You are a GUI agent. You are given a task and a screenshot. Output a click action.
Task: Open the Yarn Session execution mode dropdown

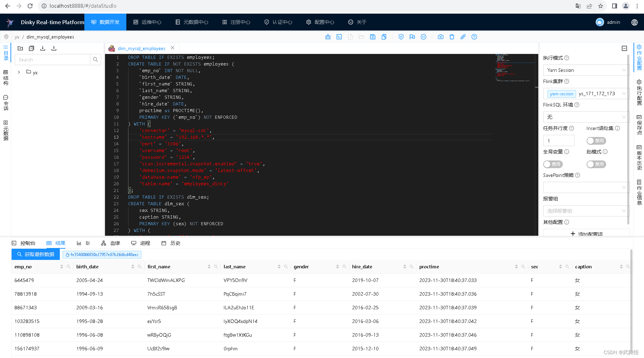[586, 70]
